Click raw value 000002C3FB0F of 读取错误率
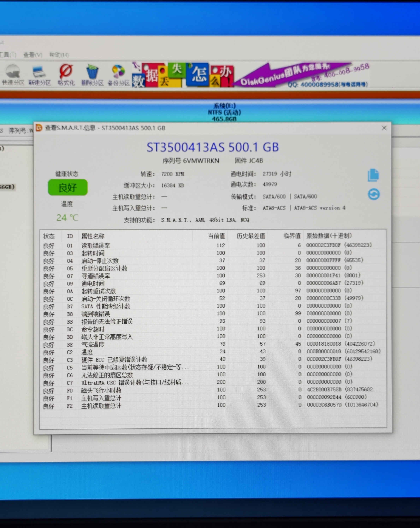Image resolution: width=420 pixels, height=528 pixels. pos(323,245)
